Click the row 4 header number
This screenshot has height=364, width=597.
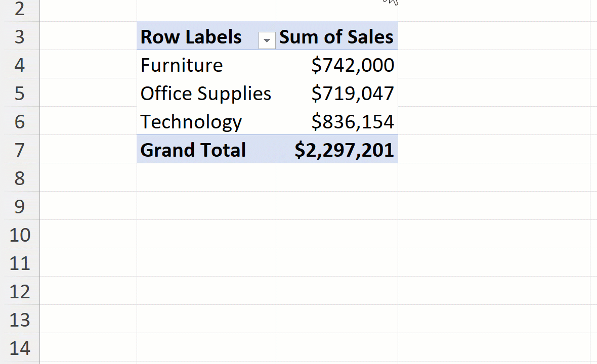pos(20,65)
